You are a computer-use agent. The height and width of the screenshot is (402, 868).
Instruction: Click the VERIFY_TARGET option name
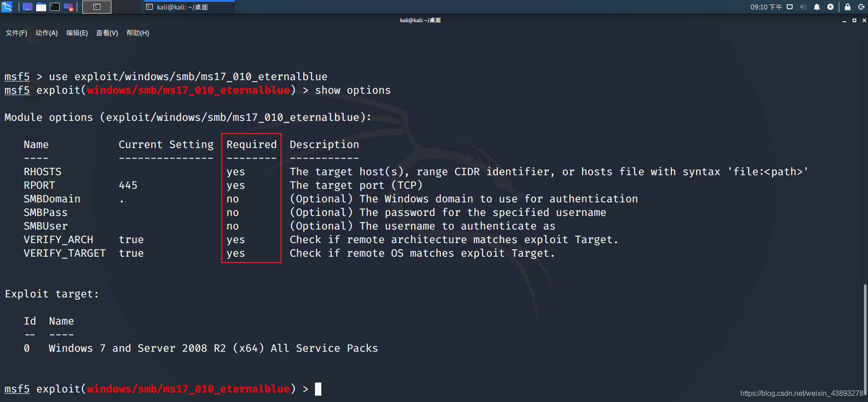point(65,253)
